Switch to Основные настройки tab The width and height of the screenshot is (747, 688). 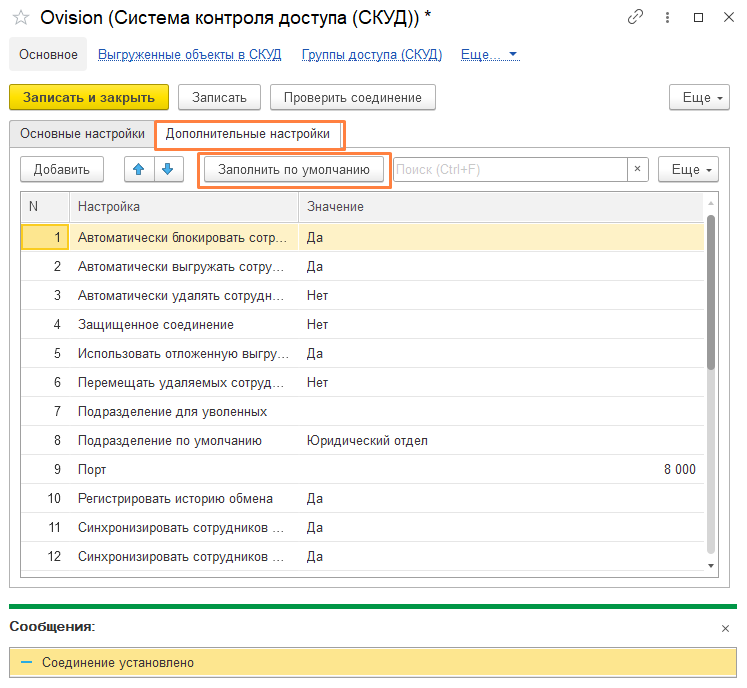click(x=82, y=133)
